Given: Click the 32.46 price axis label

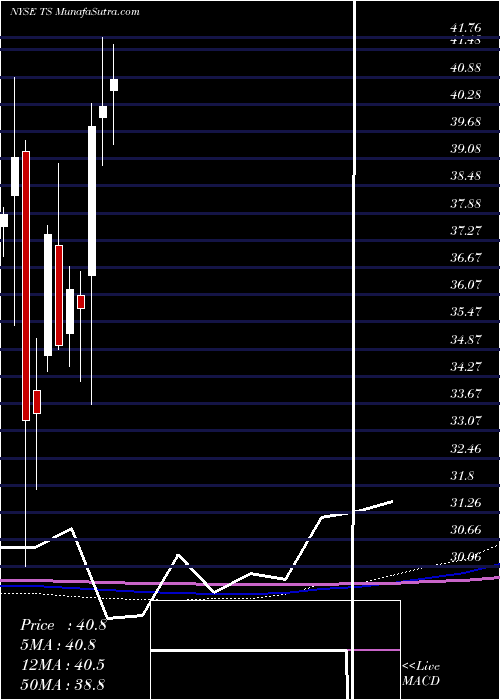Looking at the screenshot, I should pyautogui.click(x=466, y=448).
